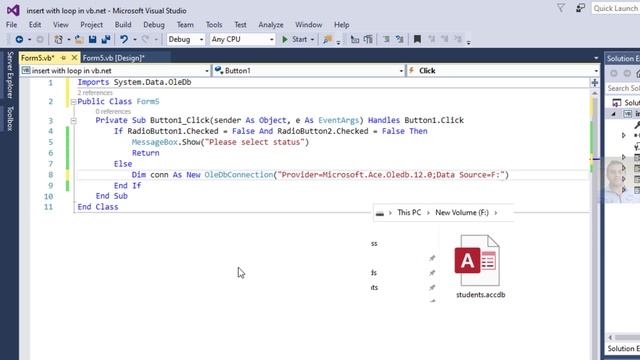The height and width of the screenshot is (360, 640).
Task: Click the feedback icon near Quick Launch
Action: [580, 8]
